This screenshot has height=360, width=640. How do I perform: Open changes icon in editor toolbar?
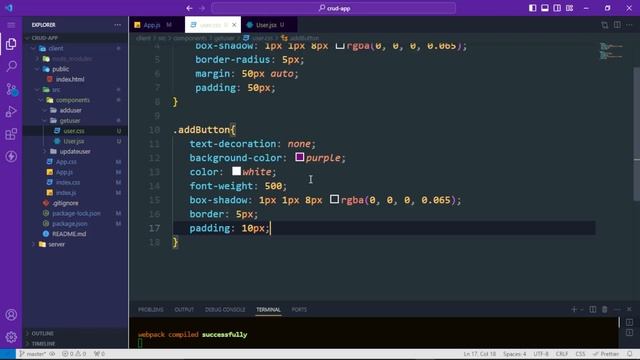(604, 25)
